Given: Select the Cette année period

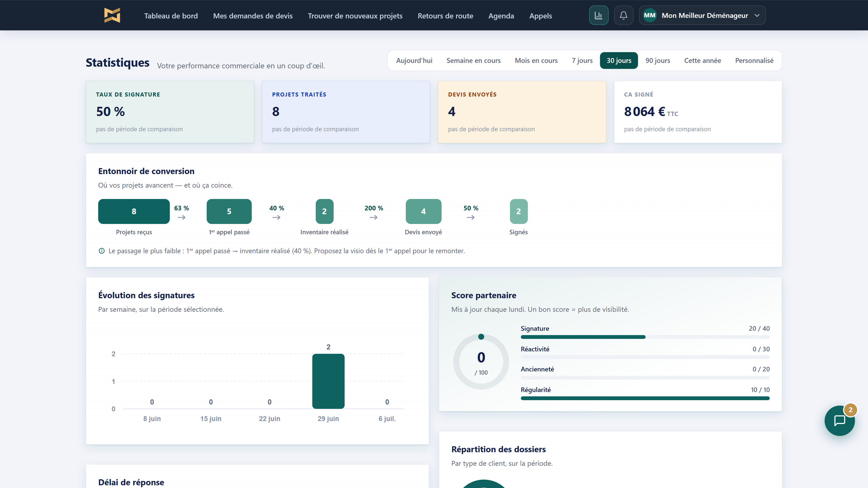Looking at the screenshot, I should coord(703,60).
